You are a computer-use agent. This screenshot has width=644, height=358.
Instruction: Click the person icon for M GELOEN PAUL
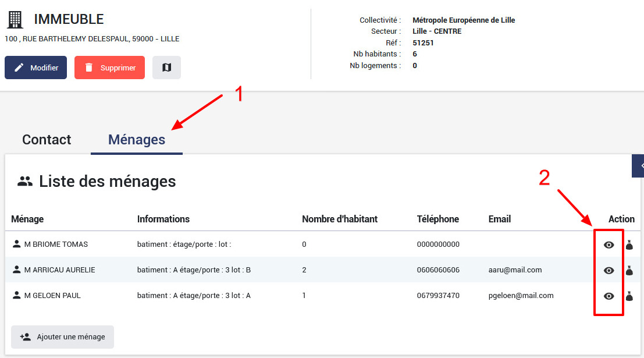[x=17, y=295]
